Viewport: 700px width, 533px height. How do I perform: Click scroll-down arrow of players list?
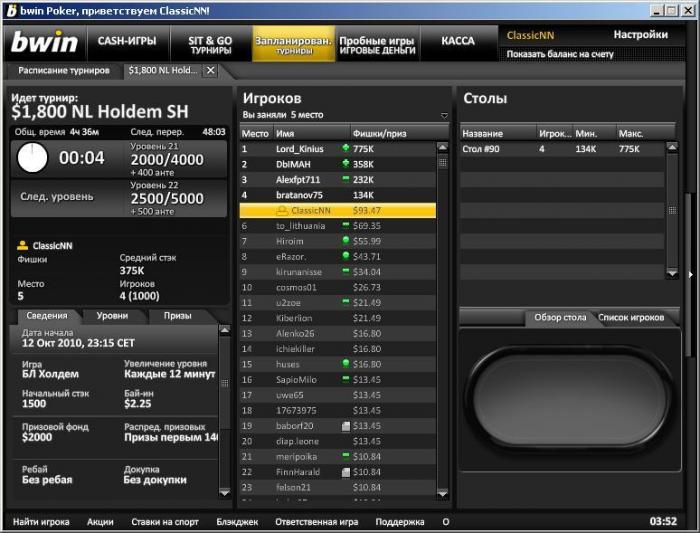(442, 493)
